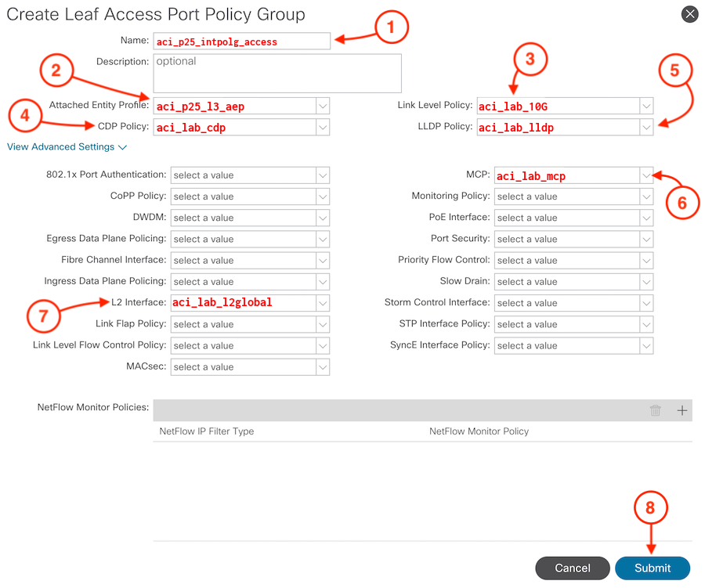Open the L2 Interface dropdown
The image size is (705, 588).
click(x=322, y=302)
